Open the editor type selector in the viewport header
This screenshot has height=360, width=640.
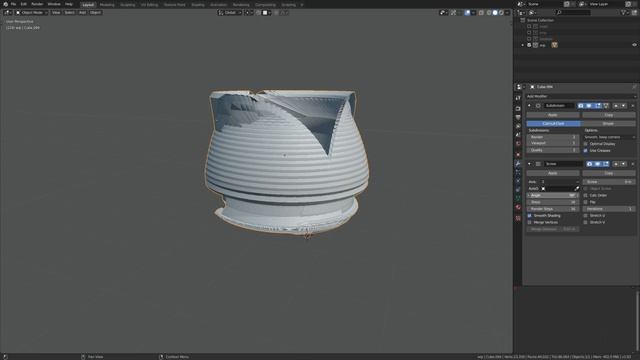pos(8,13)
